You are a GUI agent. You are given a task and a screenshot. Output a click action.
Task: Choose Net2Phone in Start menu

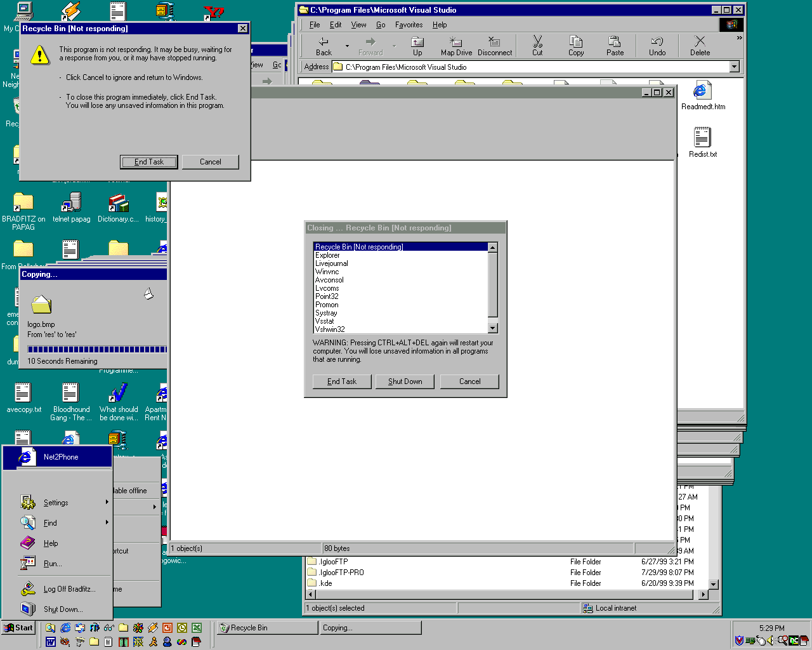tap(57, 457)
